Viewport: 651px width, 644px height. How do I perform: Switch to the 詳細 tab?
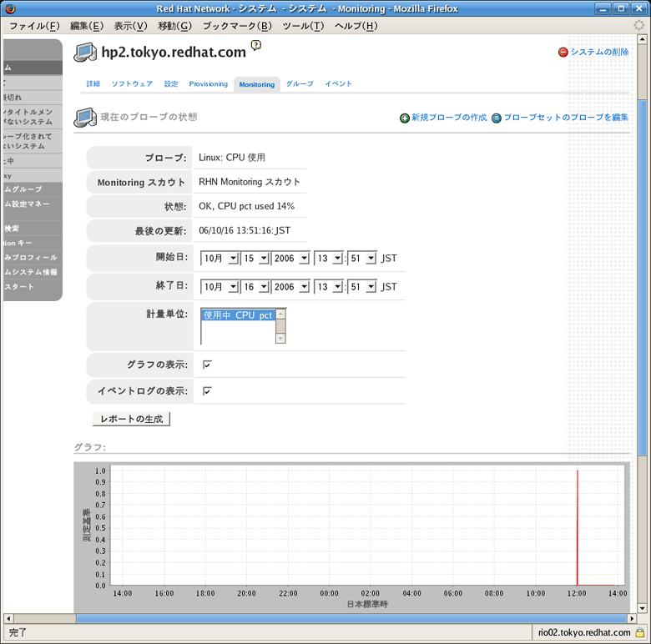coord(93,83)
